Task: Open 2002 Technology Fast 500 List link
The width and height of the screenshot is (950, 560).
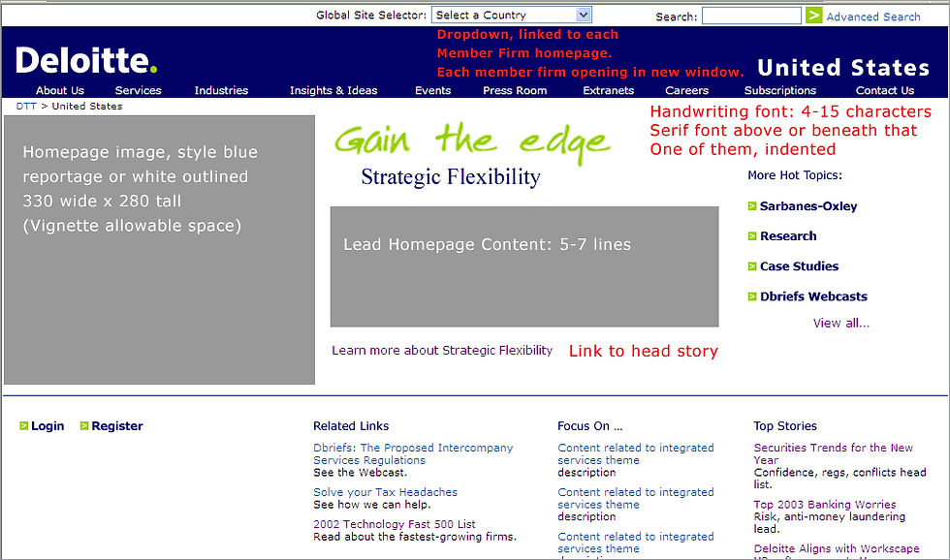Action: tap(395, 524)
